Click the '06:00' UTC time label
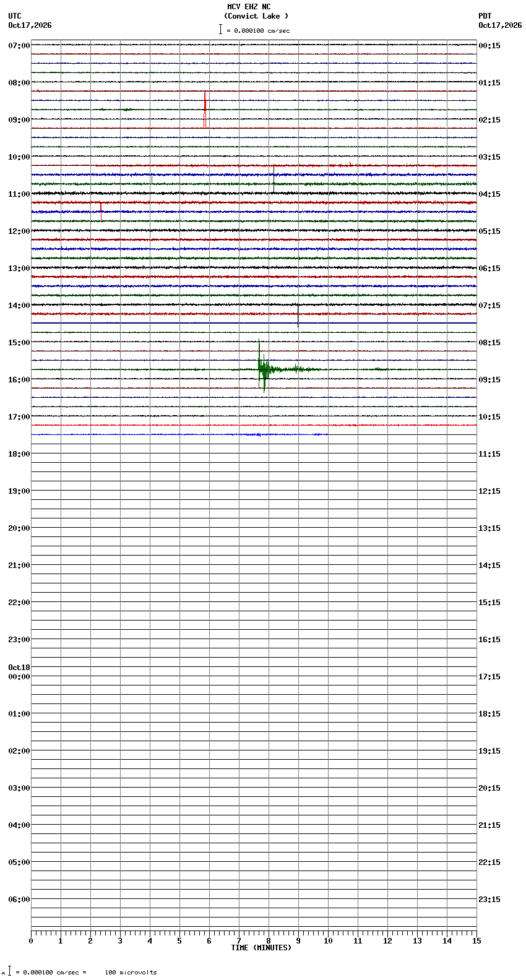 [19, 900]
